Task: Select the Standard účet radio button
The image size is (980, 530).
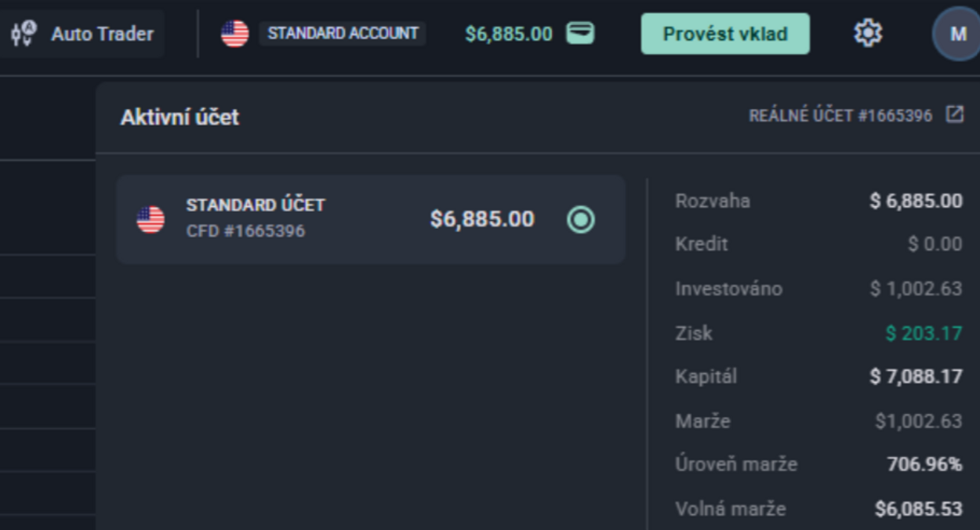Action: 581,220
